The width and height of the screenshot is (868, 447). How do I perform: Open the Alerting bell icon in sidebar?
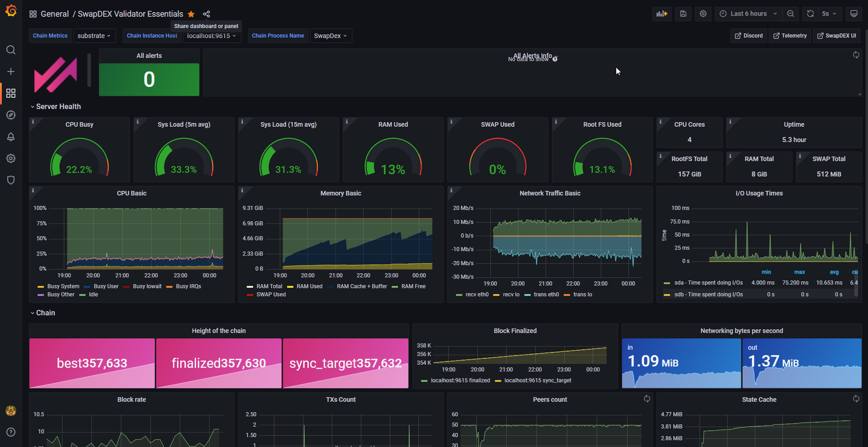11,137
